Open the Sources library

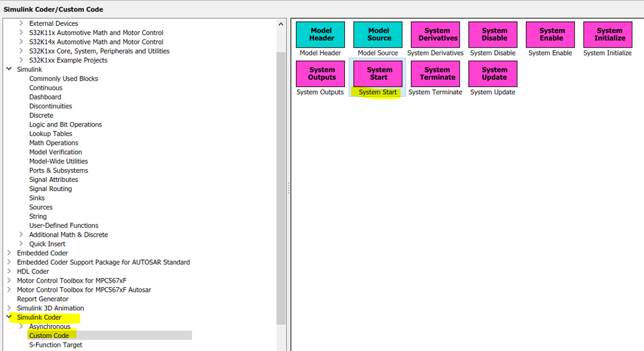pyautogui.click(x=41, y=207)
